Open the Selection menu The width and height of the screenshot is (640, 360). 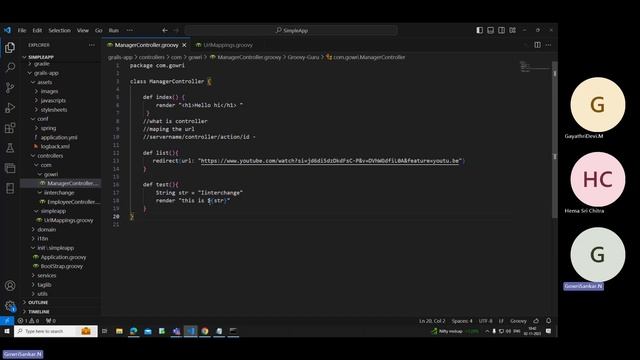60,30
